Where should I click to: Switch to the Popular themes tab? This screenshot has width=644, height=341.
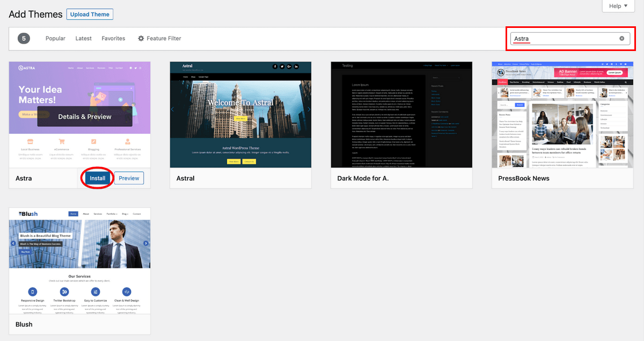[55, 39]
